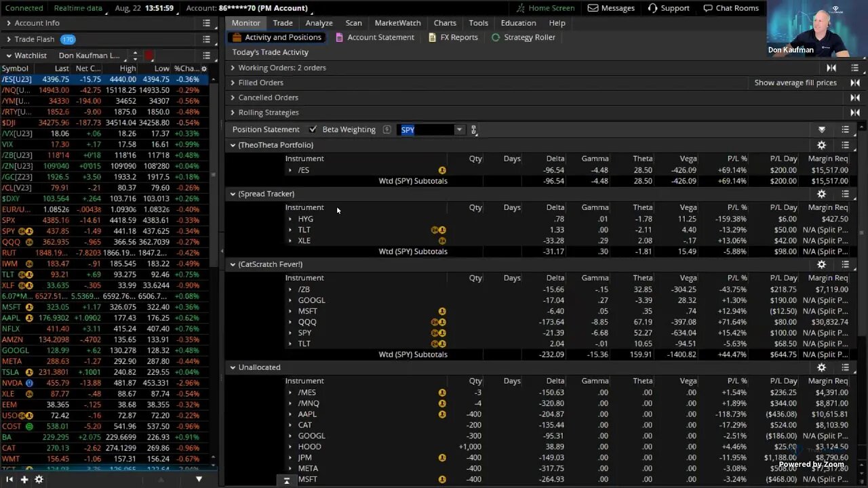Open the Scan tab
Image resolution: width=868 pixels, height=488 pixels.
(x=353, y=23)
